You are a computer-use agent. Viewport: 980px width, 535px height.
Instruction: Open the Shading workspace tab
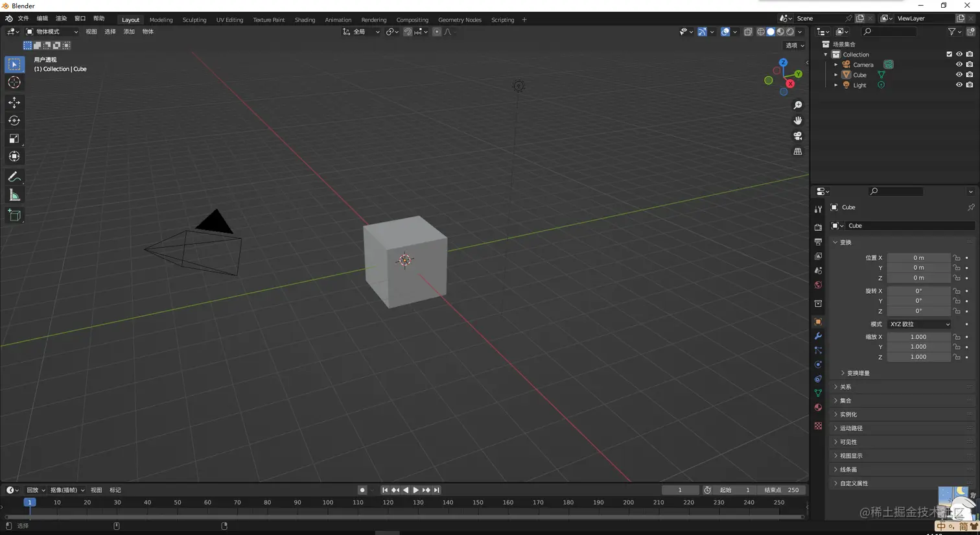305,20
